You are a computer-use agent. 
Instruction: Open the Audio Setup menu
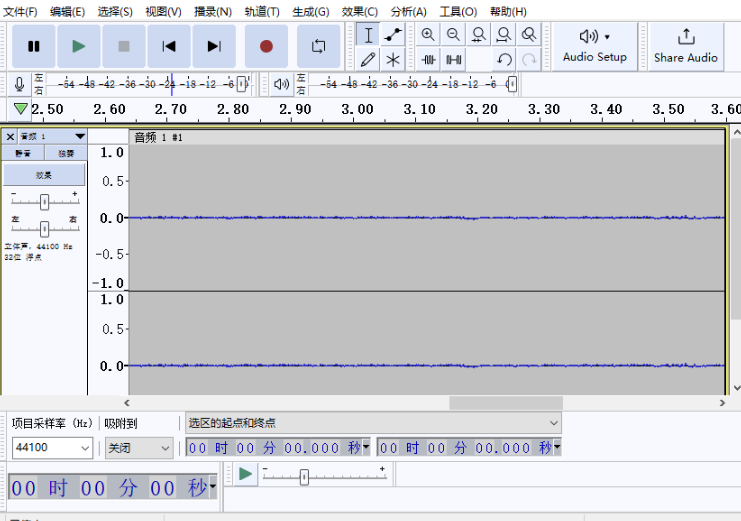pos(595,47)
